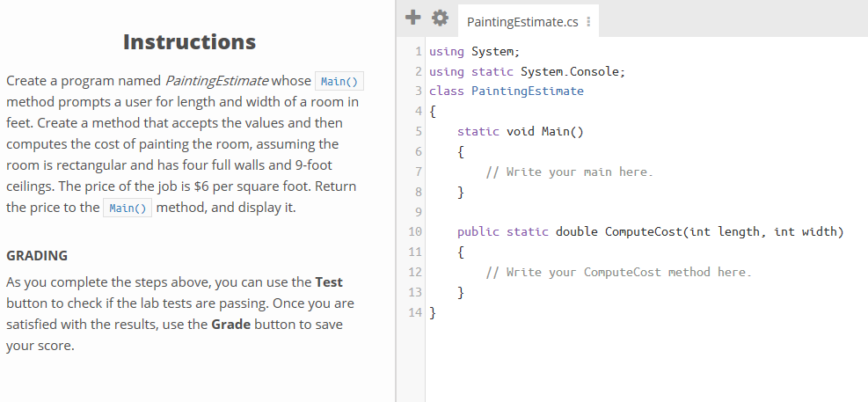Open the three-dot menu on the PaintingEstimate.cs tab
The image size is (868, 402).
(587, 22)
